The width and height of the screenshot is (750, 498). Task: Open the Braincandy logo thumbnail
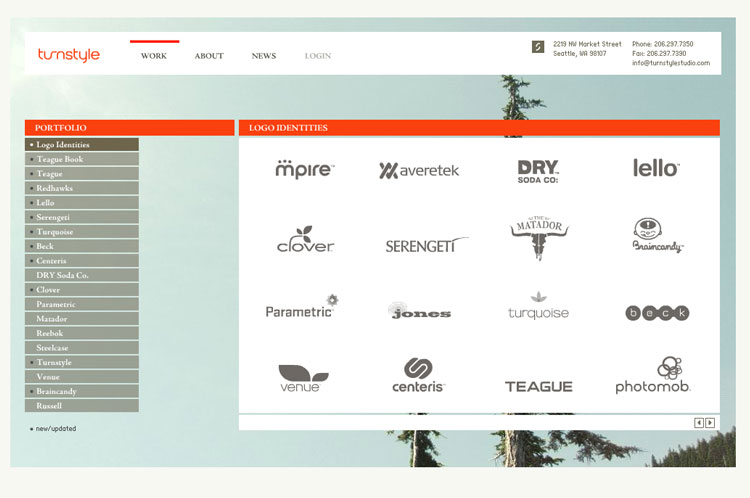pos(658,235)
